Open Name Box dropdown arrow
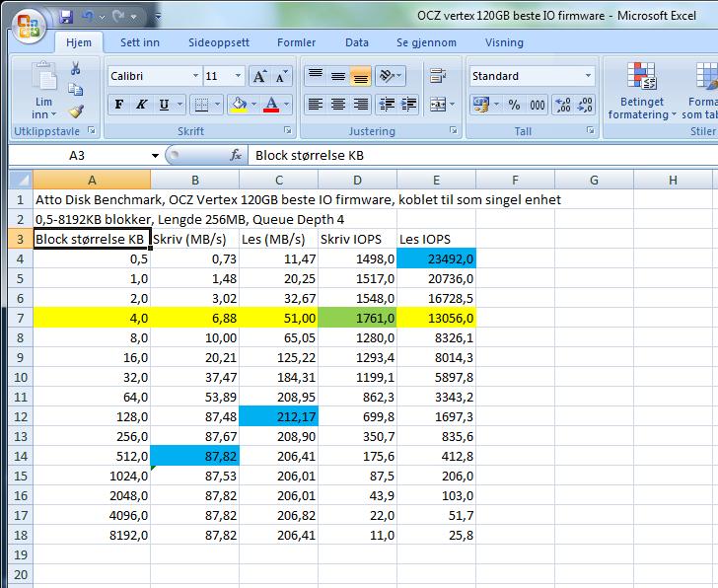 155,156
